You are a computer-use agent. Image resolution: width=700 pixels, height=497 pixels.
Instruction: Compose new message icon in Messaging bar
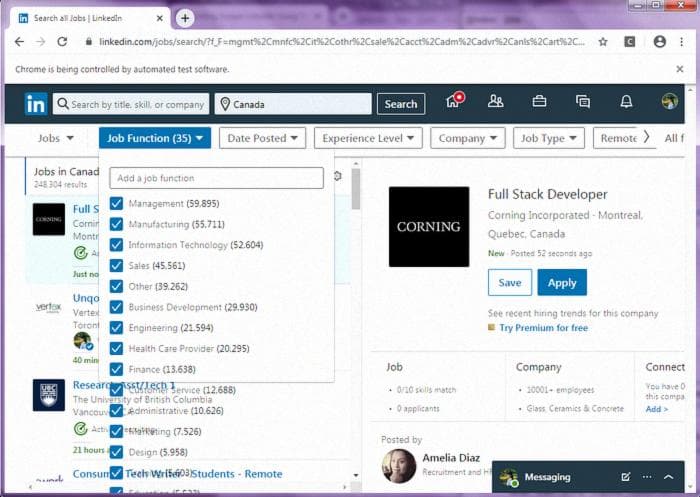click(626, 476)
